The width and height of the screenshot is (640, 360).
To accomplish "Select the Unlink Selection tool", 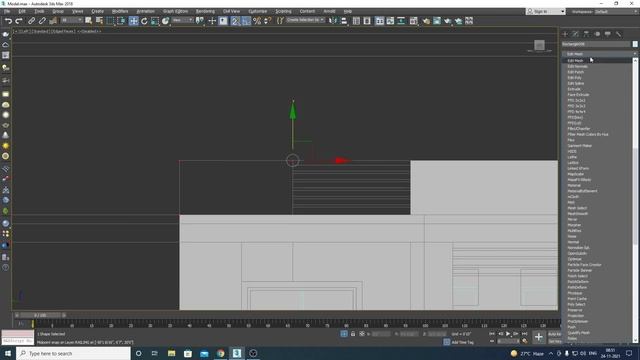I will pos(42,21).
